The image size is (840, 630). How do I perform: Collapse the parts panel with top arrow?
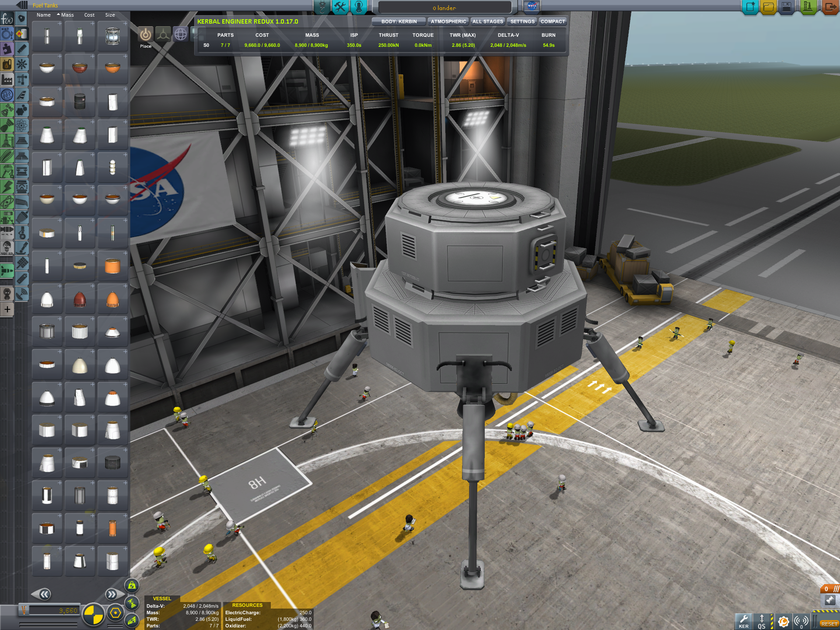22,5
